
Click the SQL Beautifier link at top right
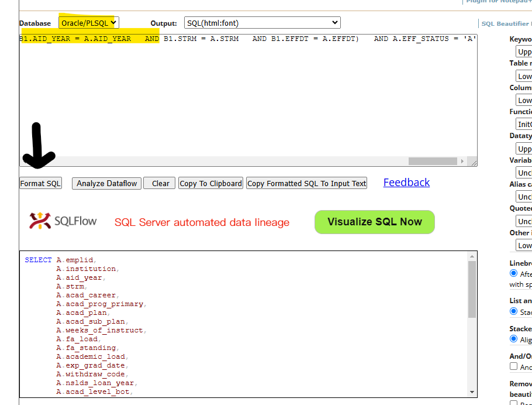pos(506,23)
